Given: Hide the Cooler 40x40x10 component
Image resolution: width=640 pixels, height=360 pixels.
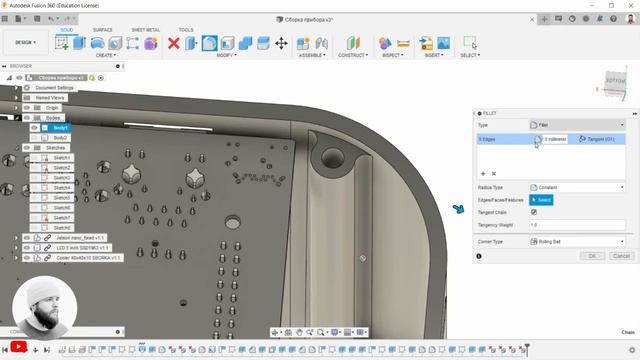Looking at the screenshot, I should coord(27,258).
